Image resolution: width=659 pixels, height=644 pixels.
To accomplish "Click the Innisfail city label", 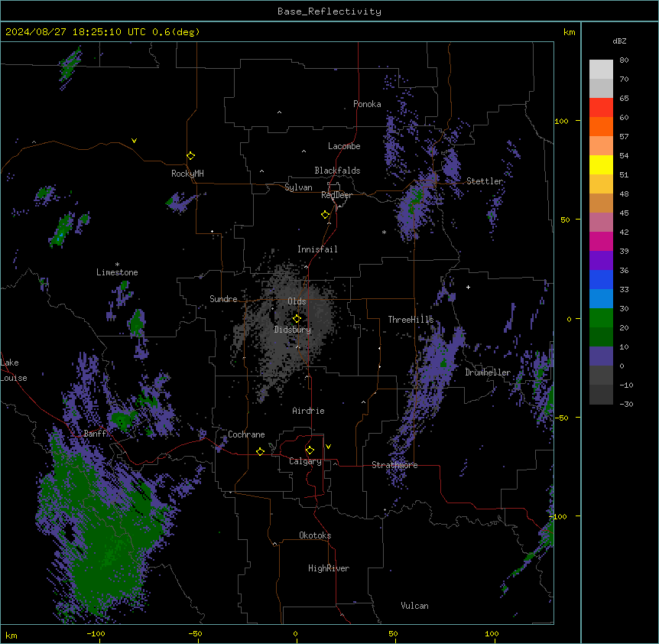I will click(x=317, y=249).
